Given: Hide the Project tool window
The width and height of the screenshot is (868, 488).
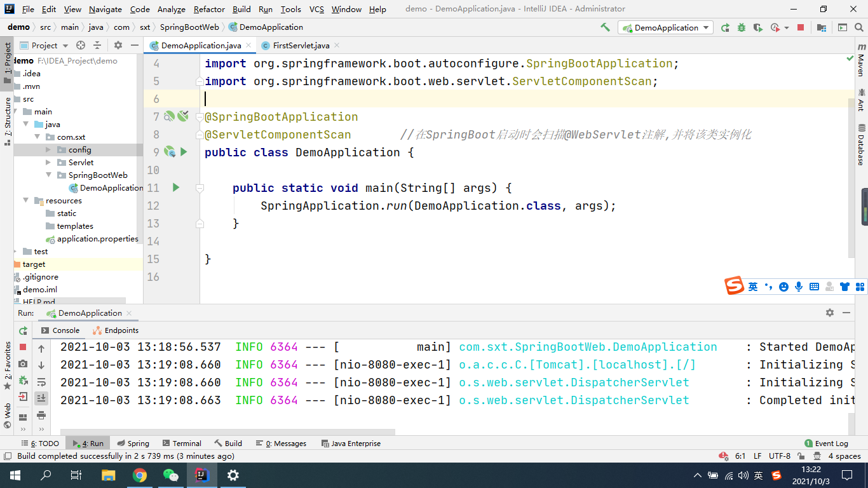Looking at the screenshot, I should pos(135,45).
